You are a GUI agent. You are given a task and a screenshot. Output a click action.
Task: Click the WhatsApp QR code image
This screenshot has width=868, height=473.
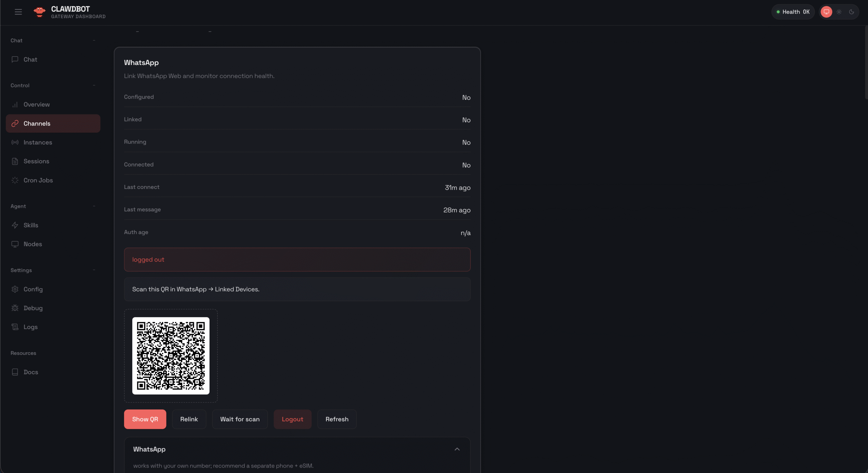pyautogui.click(x=171, y=356)
